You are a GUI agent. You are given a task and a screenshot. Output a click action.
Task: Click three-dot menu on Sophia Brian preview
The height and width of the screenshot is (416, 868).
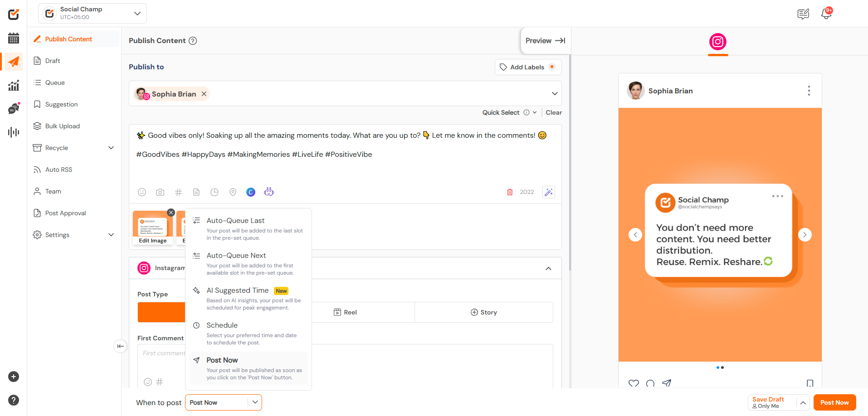coord(809,91)
